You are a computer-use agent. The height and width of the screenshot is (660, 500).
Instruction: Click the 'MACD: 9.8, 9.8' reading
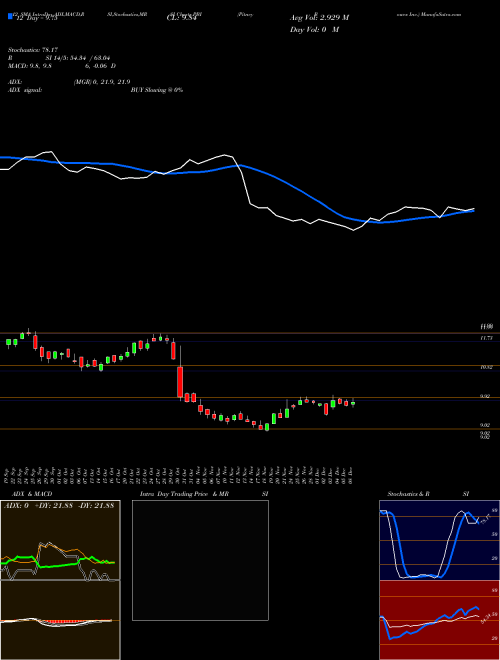[29, 66]
